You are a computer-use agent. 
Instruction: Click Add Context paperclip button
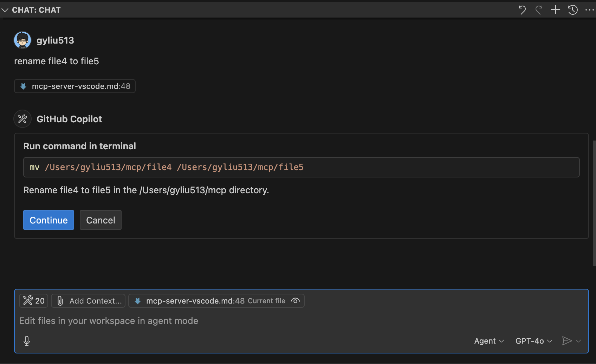(88, 301)
